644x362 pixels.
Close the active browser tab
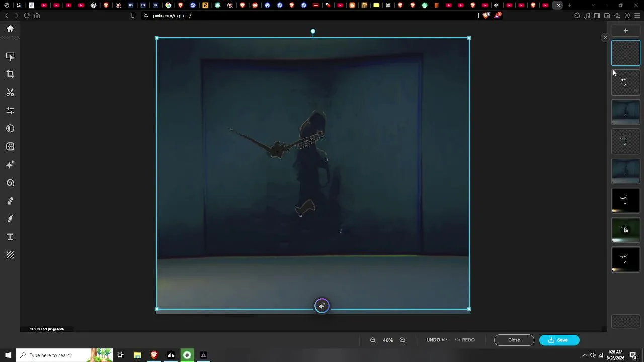pos(558,5)
